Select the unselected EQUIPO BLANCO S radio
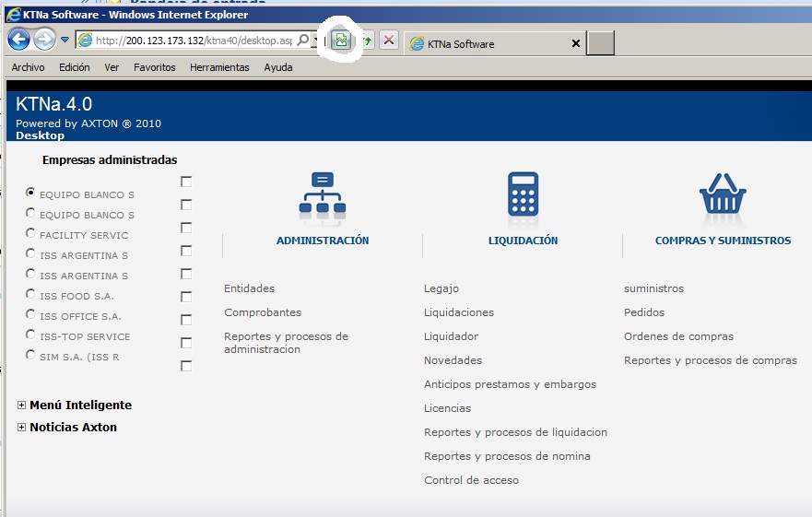The image size is (812, 517). (x=30, y=212)
